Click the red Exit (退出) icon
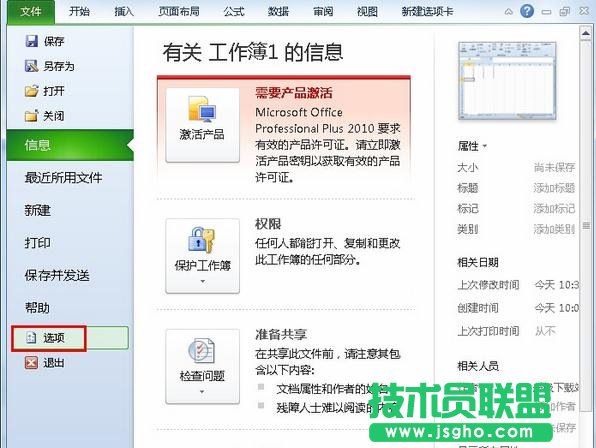This screenshot has width=596, height=448. coord(31,363)
